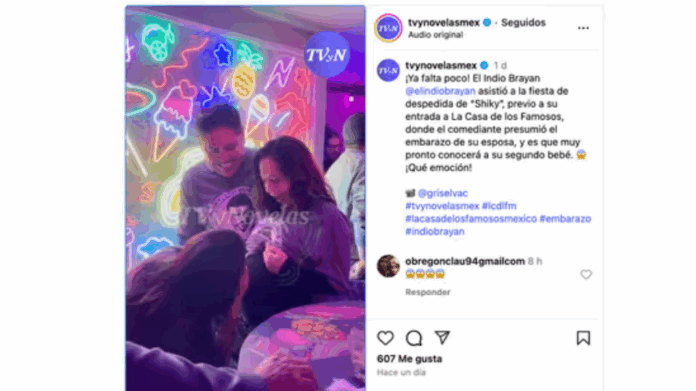Open tvynovelasmex username in header
Screen dimensions: 696x391
[x=444, y=23]
